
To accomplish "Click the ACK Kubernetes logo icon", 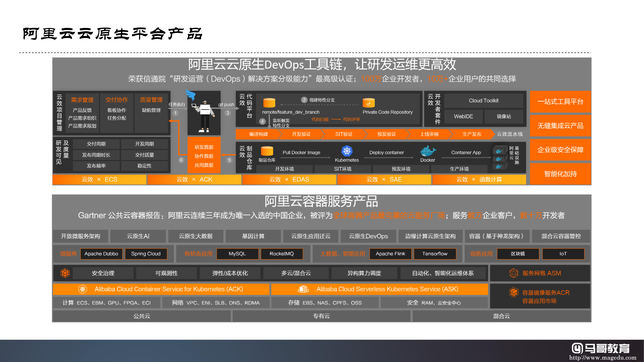I will click(83, 289).
